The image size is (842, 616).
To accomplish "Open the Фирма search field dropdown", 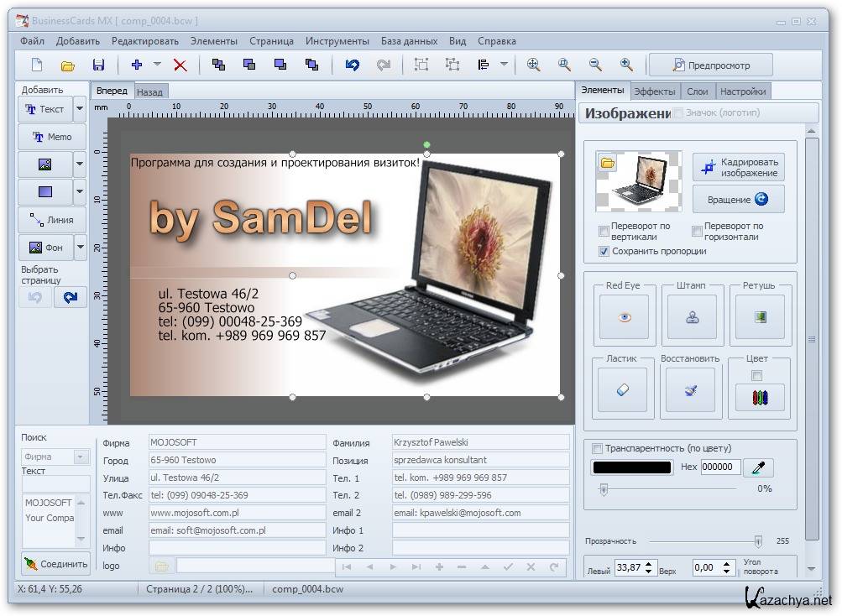I will 81,457.
